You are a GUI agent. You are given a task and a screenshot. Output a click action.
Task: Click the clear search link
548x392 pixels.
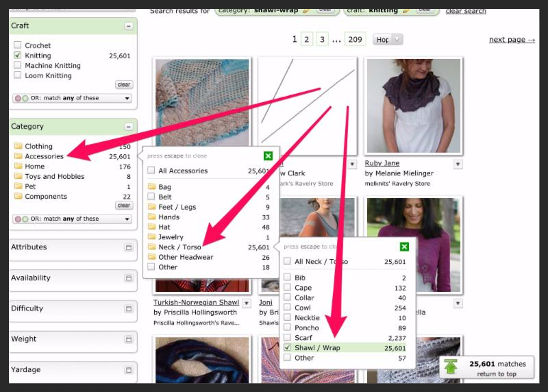point(465,11)
